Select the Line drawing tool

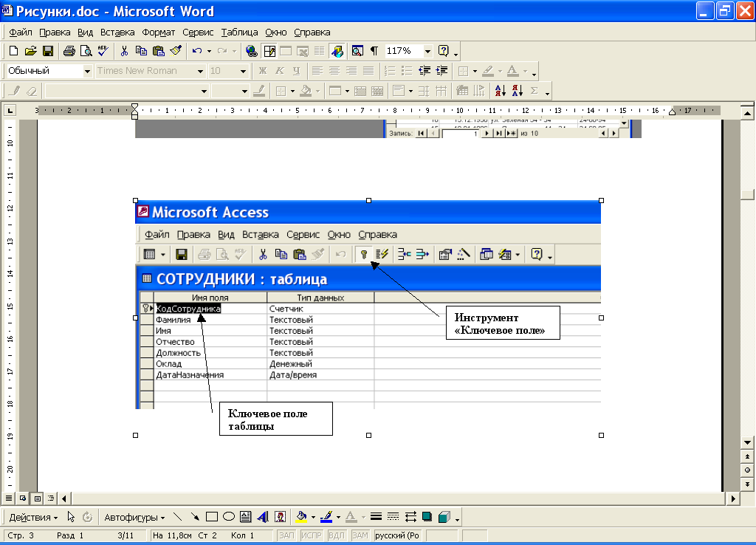[x=177, y=517]
